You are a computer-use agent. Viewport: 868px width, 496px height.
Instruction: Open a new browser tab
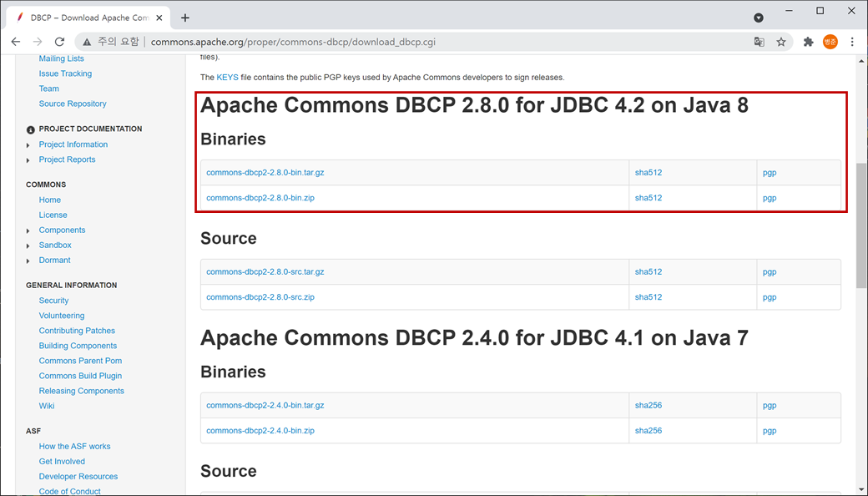point(185,18)
